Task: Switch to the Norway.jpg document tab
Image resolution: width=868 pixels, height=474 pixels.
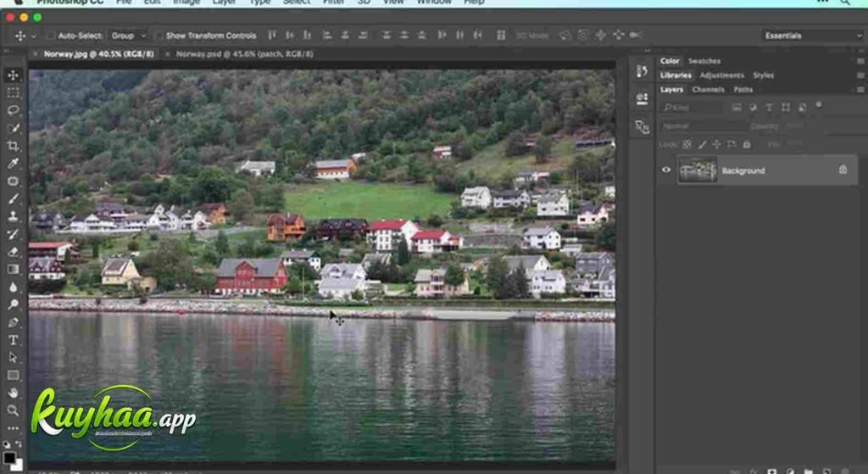Action: coord(98,53)
